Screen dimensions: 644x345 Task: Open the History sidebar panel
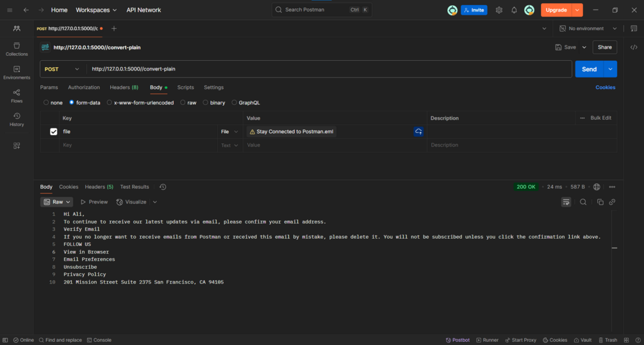click(x=17, y=120)
